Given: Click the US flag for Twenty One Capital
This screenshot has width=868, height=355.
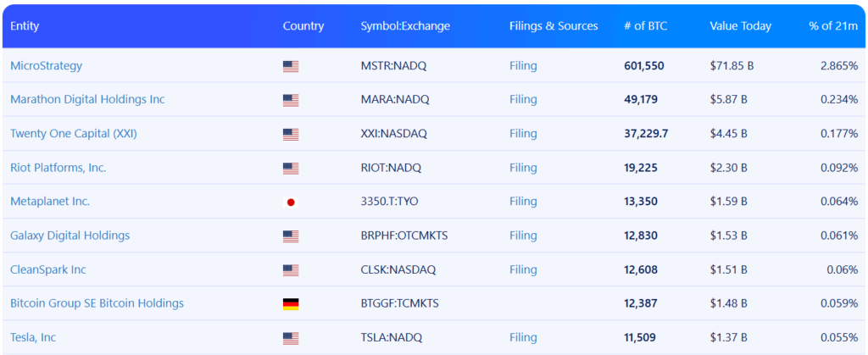Looking at the screenshot, I should click(291, 135).
